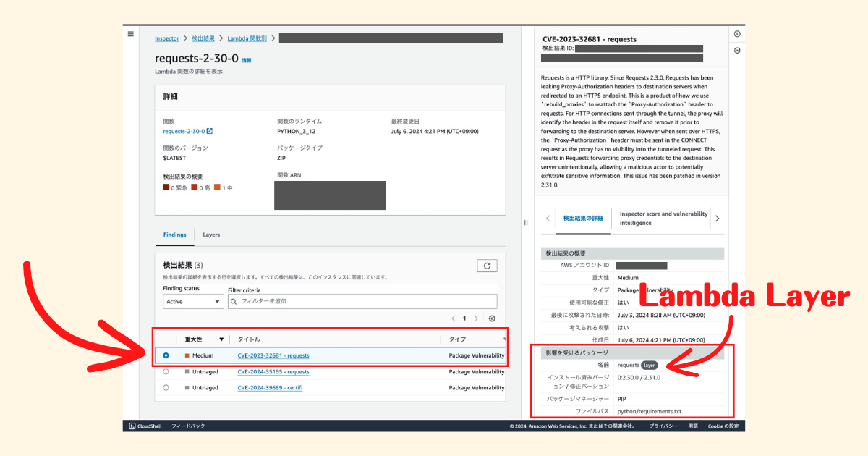Click Untriaged in the CVE-2024-35195 row
The width and height of the screenshot is (868, 456).
pos(205,371)
